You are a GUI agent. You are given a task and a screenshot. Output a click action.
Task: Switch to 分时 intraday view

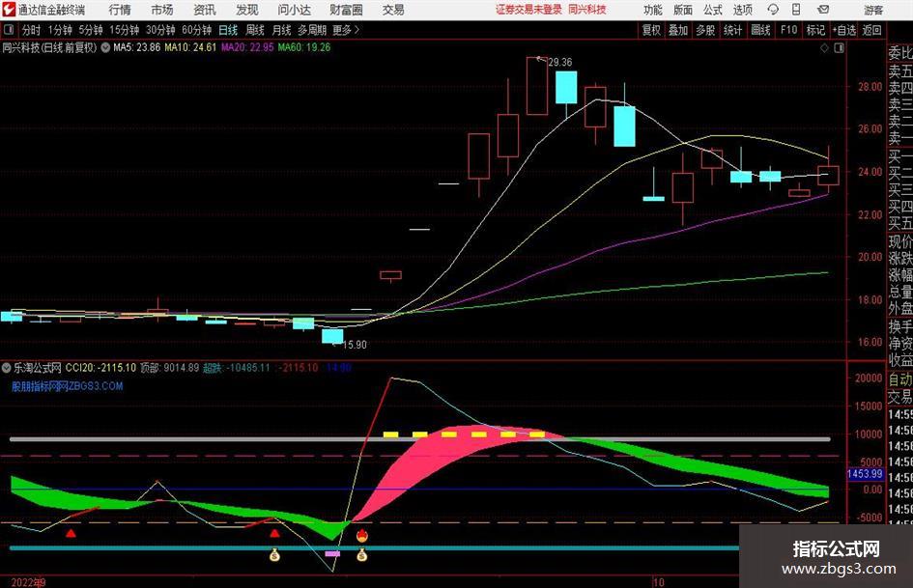coord(32,30)
